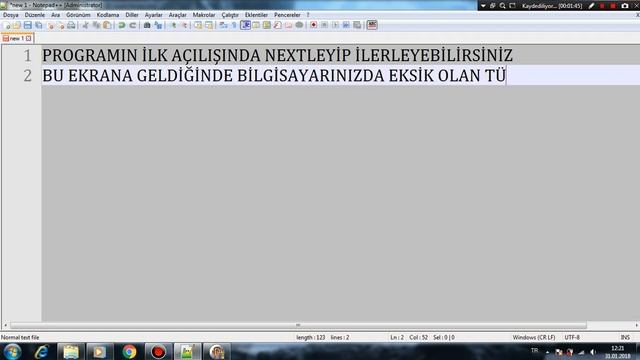Open the Çalıştır menu

[230, 15]
